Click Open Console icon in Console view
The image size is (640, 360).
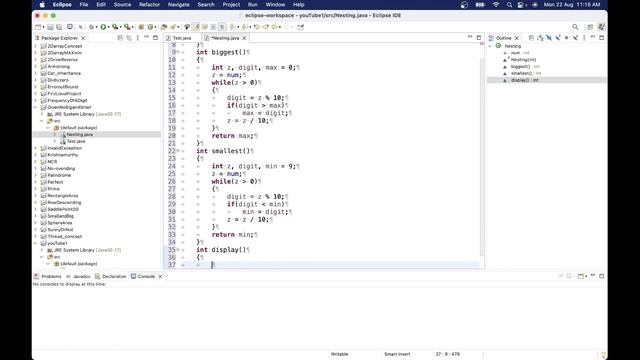[580, 276]
